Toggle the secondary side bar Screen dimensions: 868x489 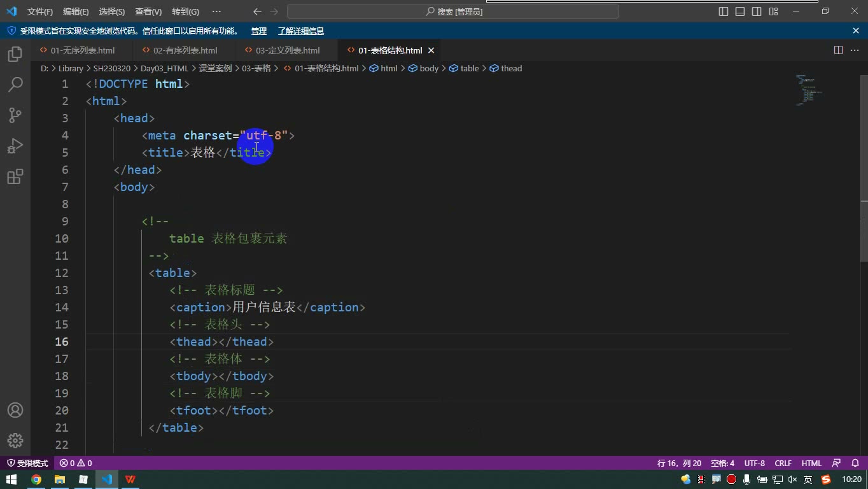click(757, 11)
